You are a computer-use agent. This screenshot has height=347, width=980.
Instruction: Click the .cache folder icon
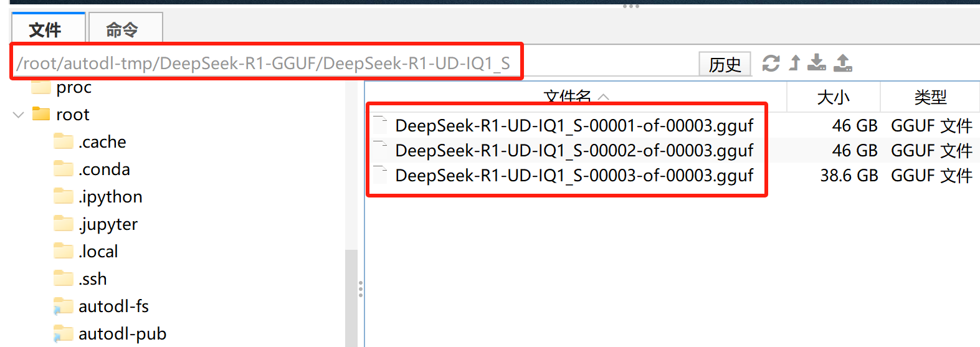[63, 141]
